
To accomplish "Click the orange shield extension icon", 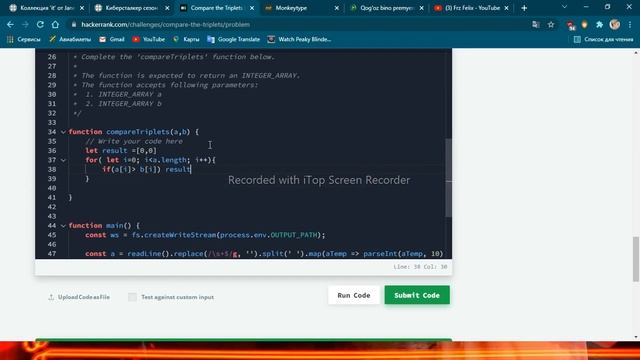I will coord(584,24).
